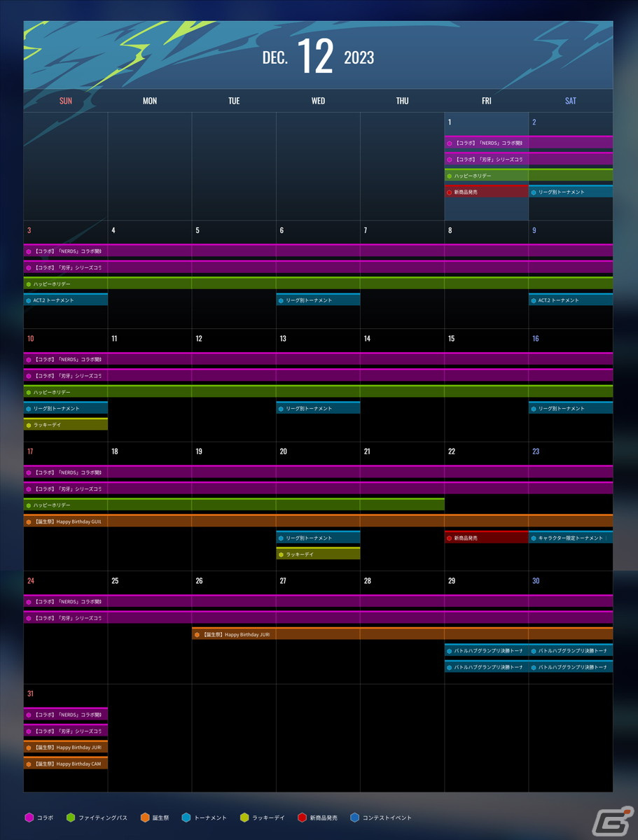Open the NERDS collab event on December 31
The image size is (638, 840).
pyautogui.click(x=66, y=714)
